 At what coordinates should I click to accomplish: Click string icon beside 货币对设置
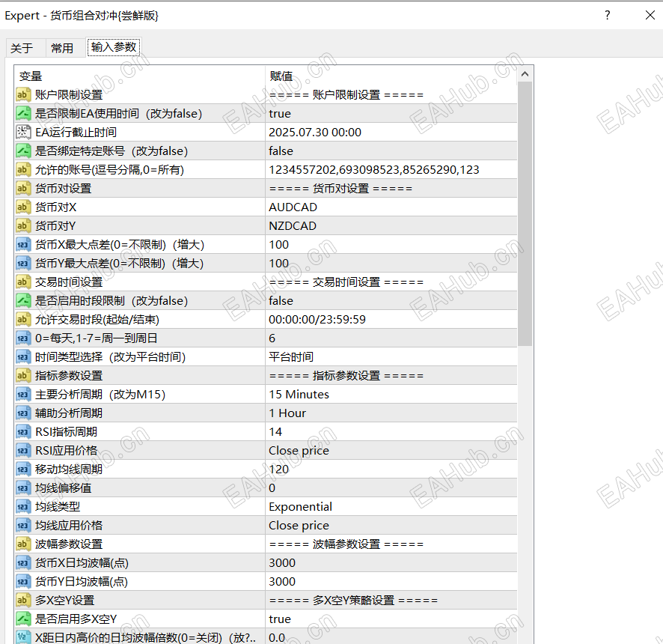point(23,188)
